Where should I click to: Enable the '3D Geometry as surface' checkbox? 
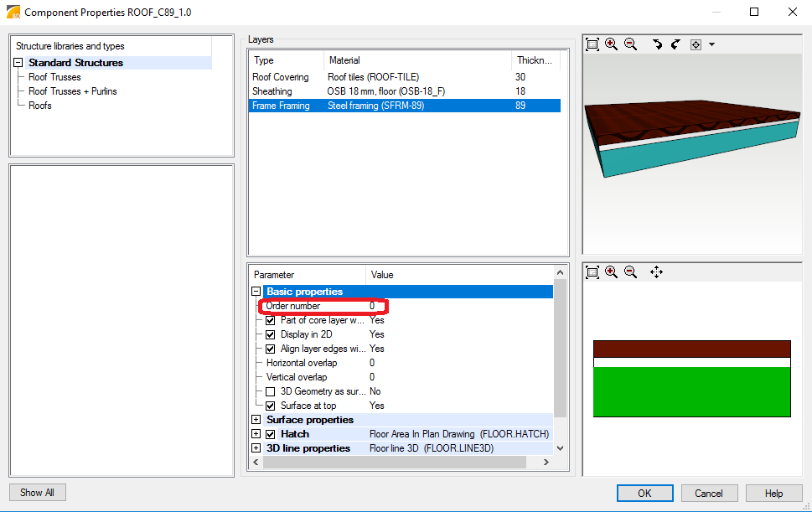(271, 391)
